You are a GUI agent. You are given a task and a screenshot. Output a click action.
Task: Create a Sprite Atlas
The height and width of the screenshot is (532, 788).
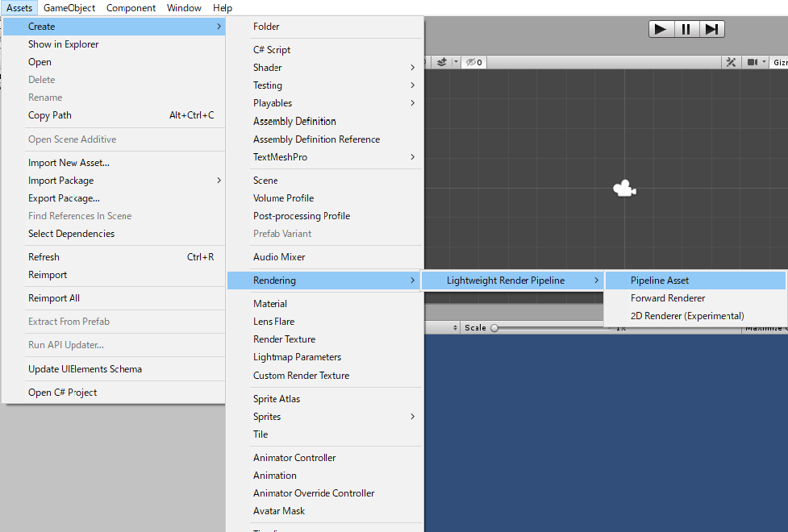coord(325,399)
